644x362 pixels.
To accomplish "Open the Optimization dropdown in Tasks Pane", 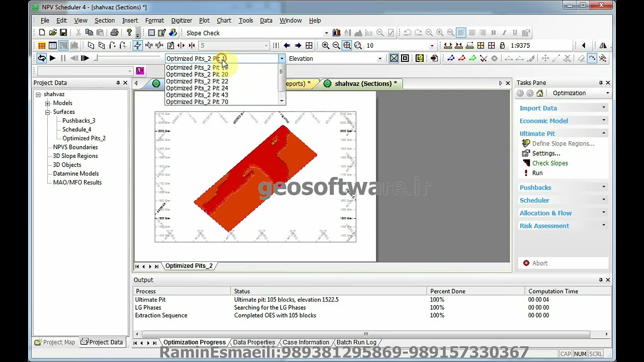I will pos(607,93).
